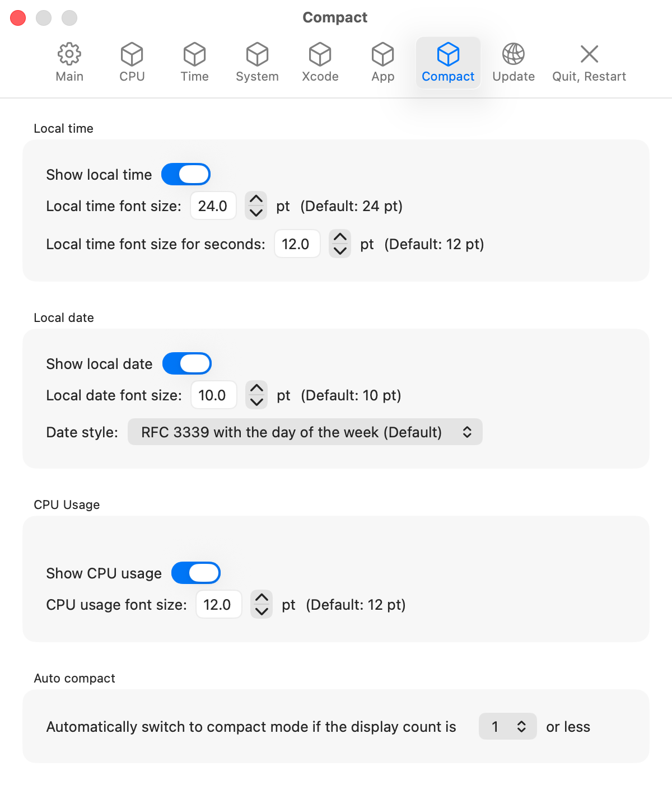This screenshot has width=672, height=785.
Task: Increase CPU usage font size stepper
Action: coord(262,598)
